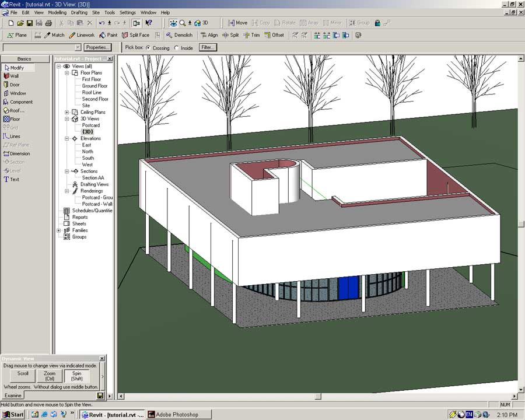Collapse the Renderings branch
The image size is (525, 420).
[x=66, y=191]
